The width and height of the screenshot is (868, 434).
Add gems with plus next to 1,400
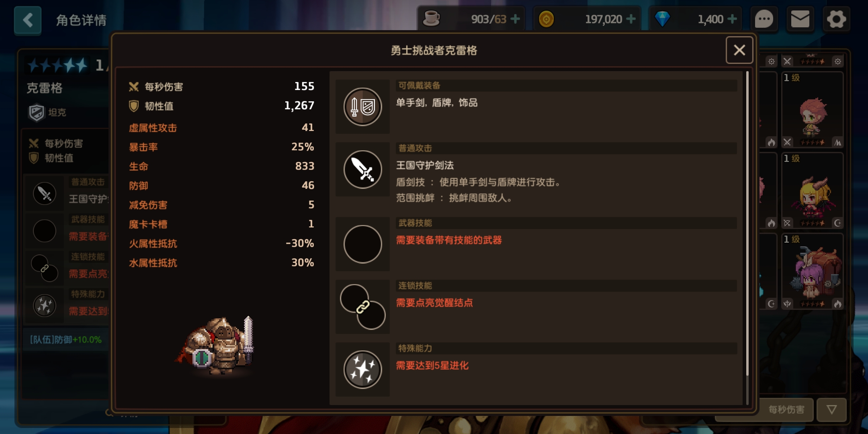pyautogui.click(x=732, y=19)
